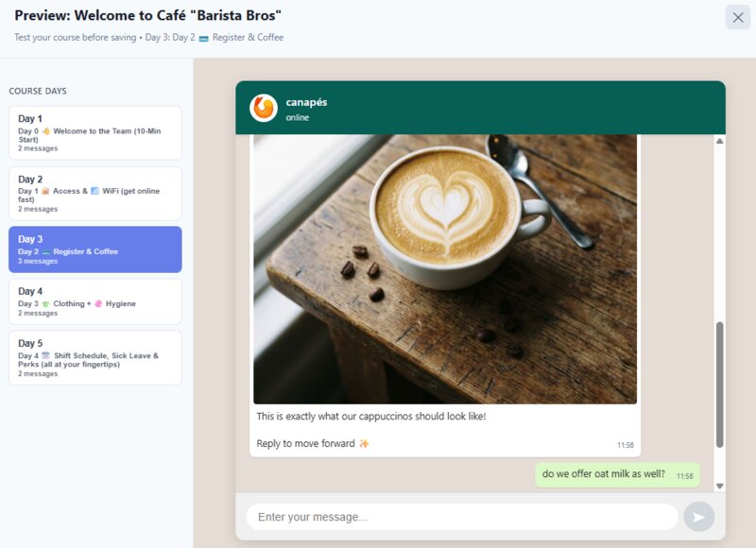Image resolution: width=756 pixels, height=548 pixels.
Task: Click the send message arrow icon
Action: pos(698,517)
